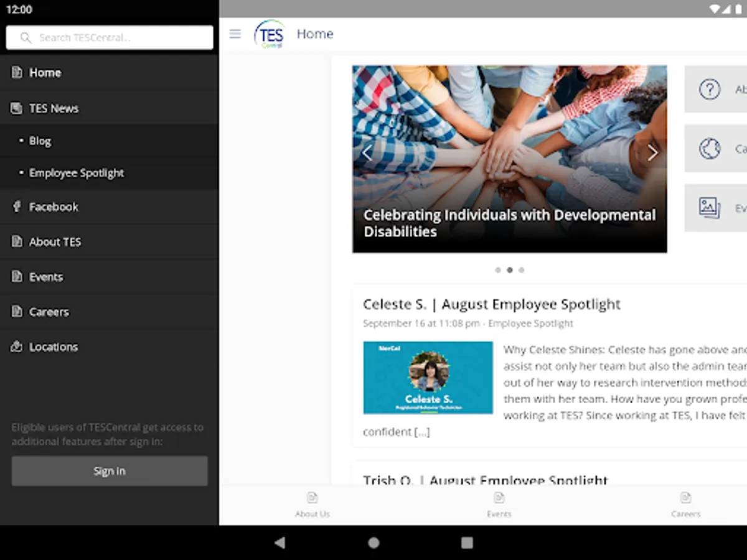Click the 12:00 status bar clock

pos(19,9)
